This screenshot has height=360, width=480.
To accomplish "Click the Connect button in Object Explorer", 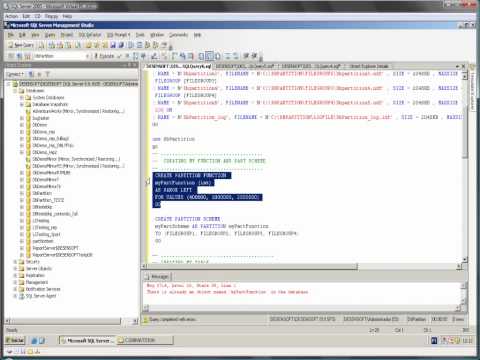I will click(15, 74).
